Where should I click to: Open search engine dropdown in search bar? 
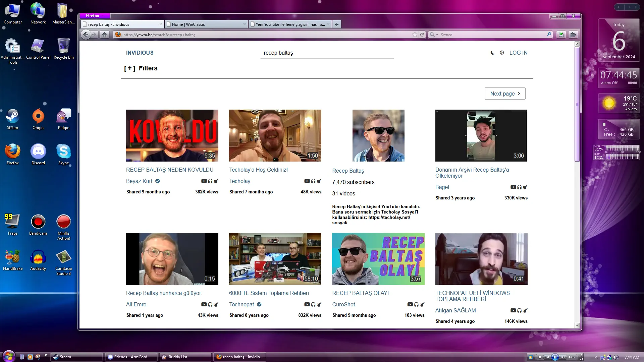pyautogui.click(x=434, y=35)
